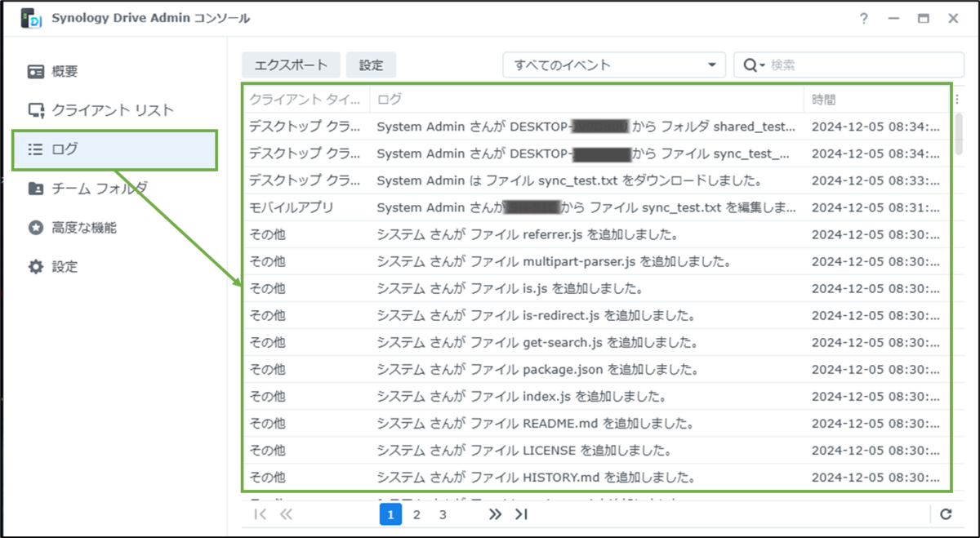Select ログ in the sidebar
Screen dimensions: 980x538
(x=114, y=149)
